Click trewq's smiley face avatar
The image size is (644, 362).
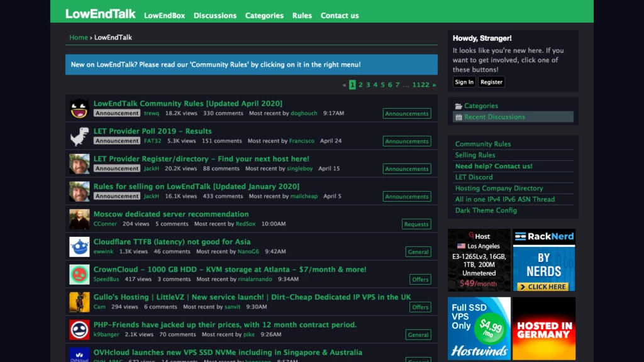point(79,109)
